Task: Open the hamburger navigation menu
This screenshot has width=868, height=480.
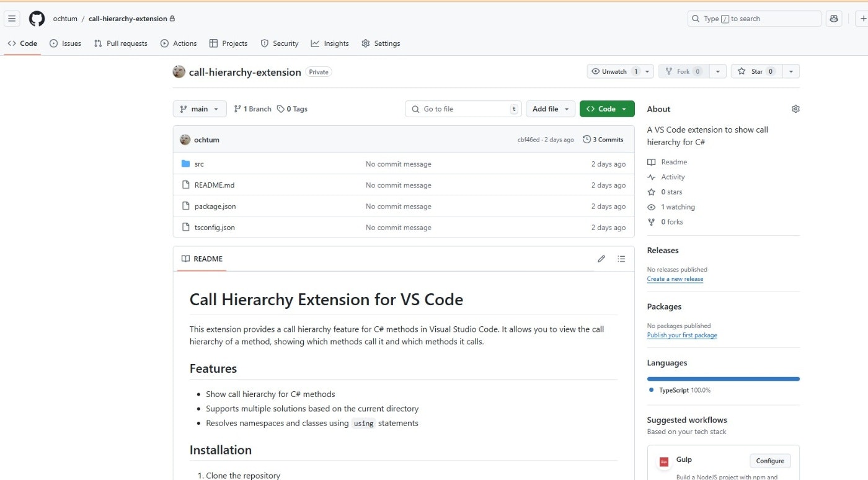Action: pos(12,19)
